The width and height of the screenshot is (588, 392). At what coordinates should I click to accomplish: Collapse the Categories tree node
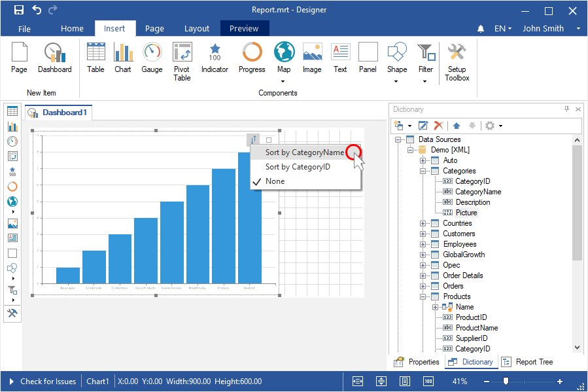pyautogui.click(x=423, y=171)
